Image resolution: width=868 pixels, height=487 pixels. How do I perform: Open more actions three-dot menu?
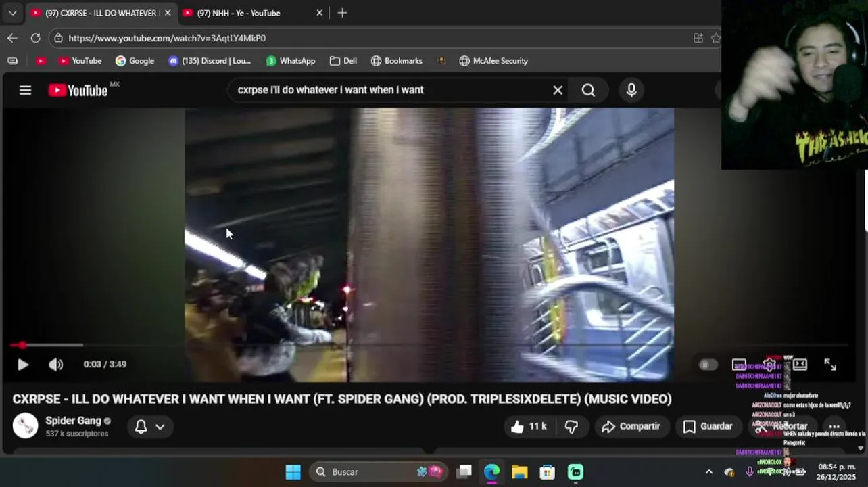tap(834, 426)
